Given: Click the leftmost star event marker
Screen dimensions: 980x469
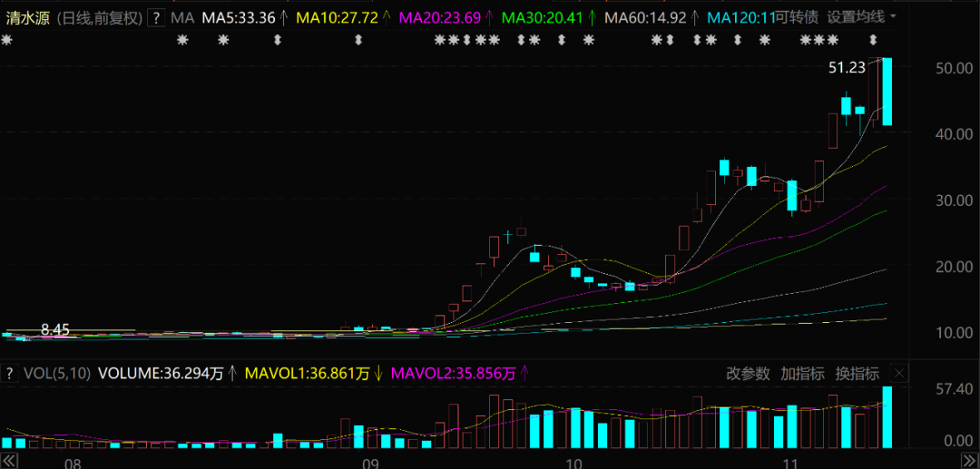Looking at the screenshot, I should [6, 41].
